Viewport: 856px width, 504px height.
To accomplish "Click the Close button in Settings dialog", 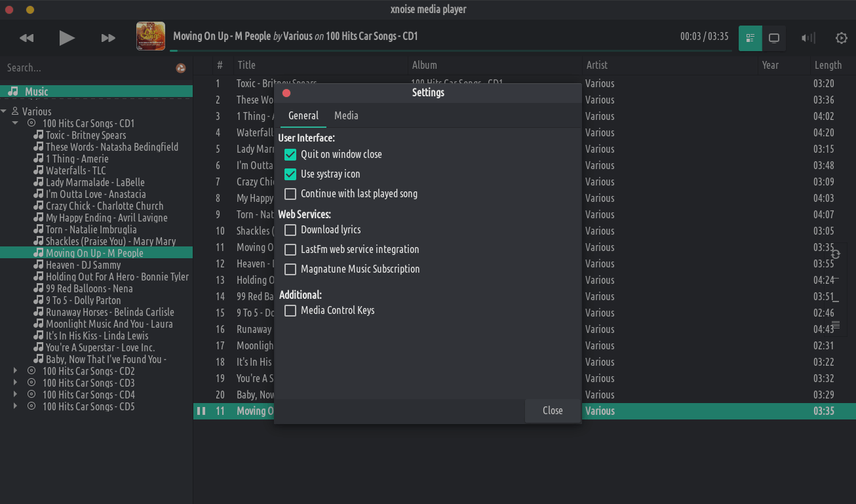I will [553, 410].
